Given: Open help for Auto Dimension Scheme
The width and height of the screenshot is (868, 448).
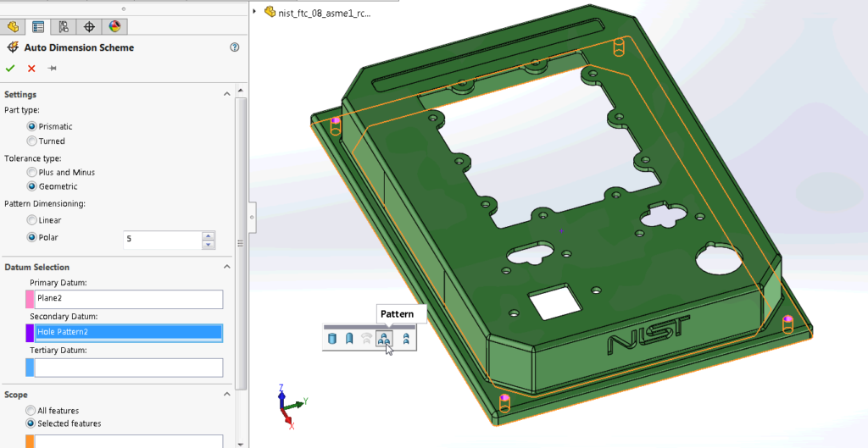Looking at the screenshot, I should [235, 47].
